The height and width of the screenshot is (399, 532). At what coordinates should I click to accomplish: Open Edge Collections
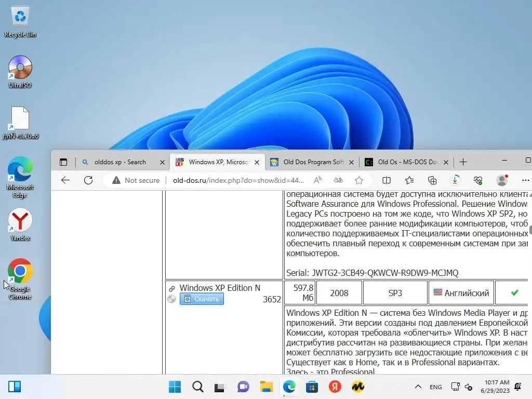(432, 180)
